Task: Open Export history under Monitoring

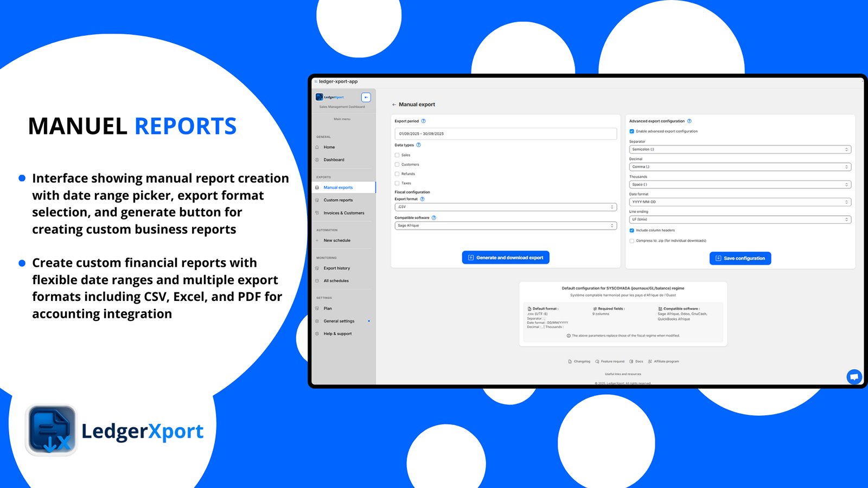Action: click(335, 268)
